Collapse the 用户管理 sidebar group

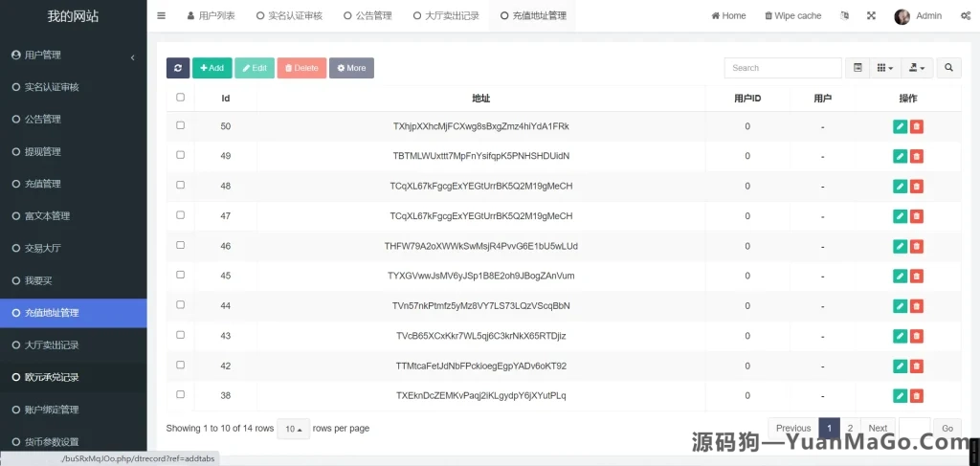click(73, 55)
